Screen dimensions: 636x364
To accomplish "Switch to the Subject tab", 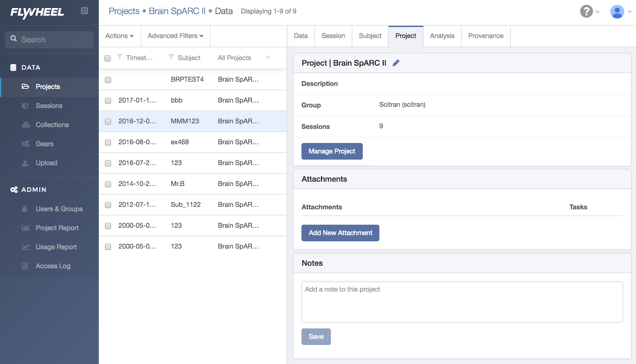I will coord(370,36).
